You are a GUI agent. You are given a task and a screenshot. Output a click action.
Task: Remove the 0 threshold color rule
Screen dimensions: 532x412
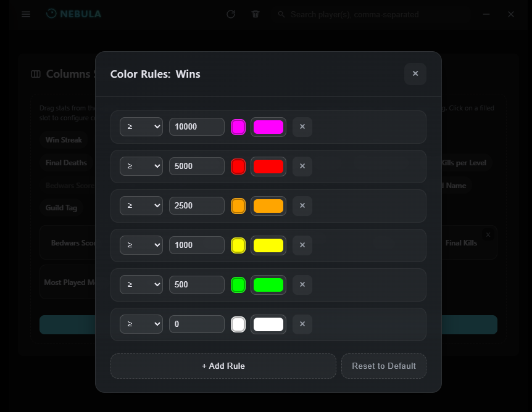coord(302,324)
